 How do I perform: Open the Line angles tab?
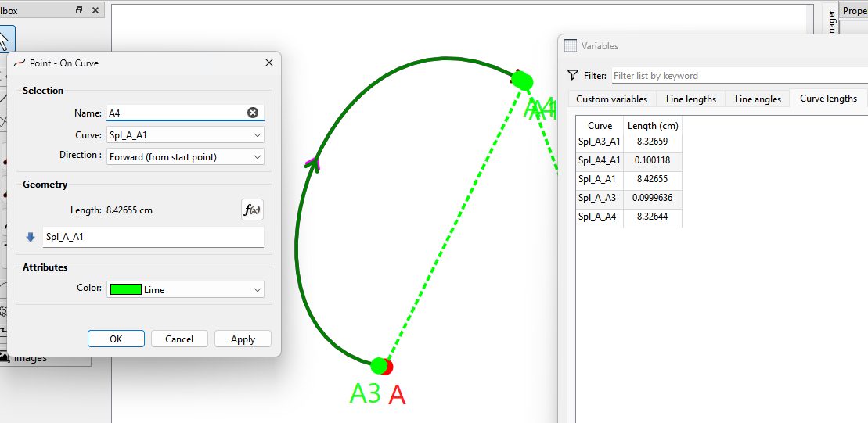(x=758, y=99)
